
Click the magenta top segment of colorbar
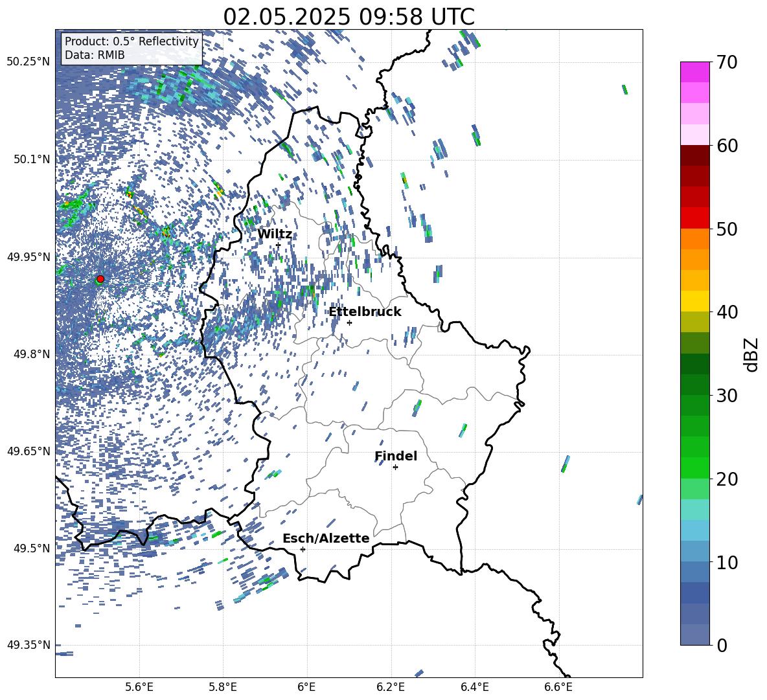[694, 72]
